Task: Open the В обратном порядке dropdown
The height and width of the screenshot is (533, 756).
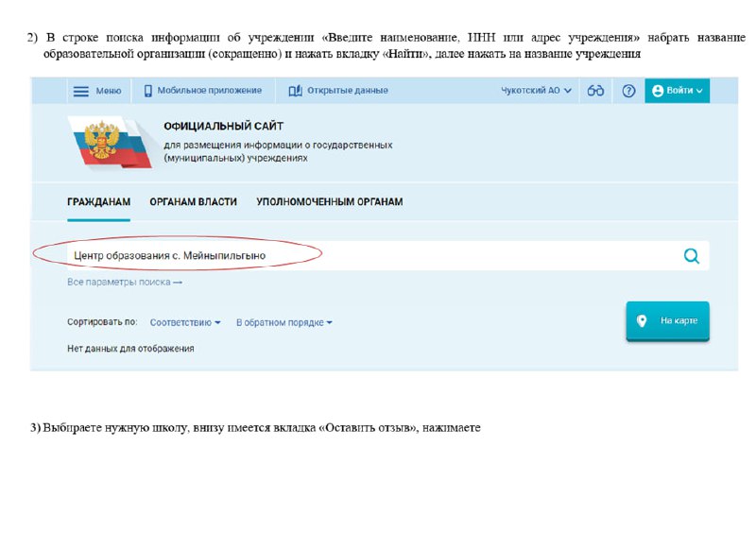Action: [x=284, y=322]
